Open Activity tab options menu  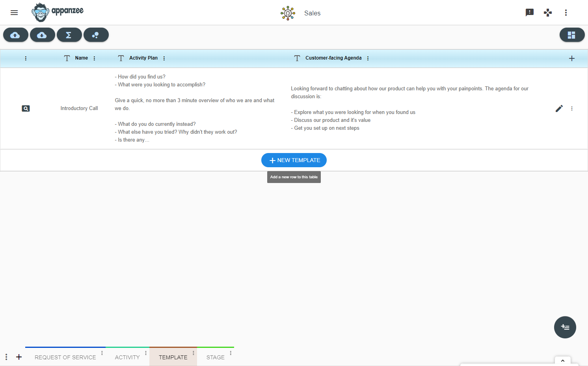[x=146, y=353]
